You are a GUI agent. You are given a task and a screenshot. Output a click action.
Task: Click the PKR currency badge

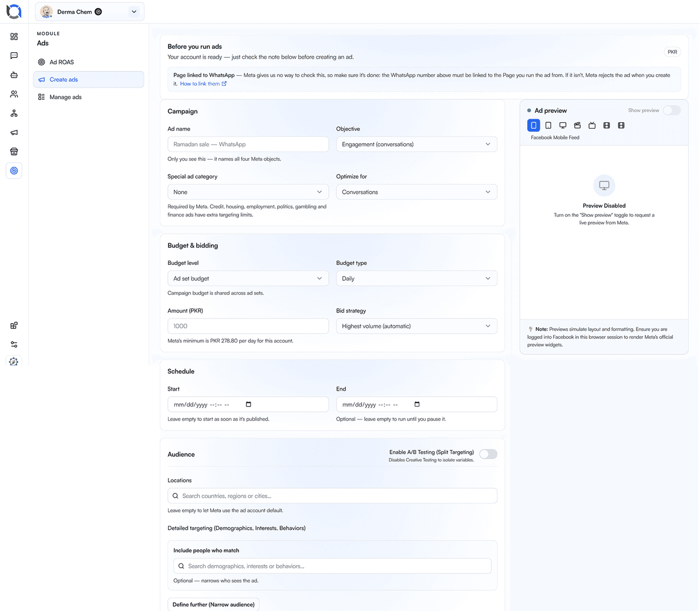coord(672,52)
